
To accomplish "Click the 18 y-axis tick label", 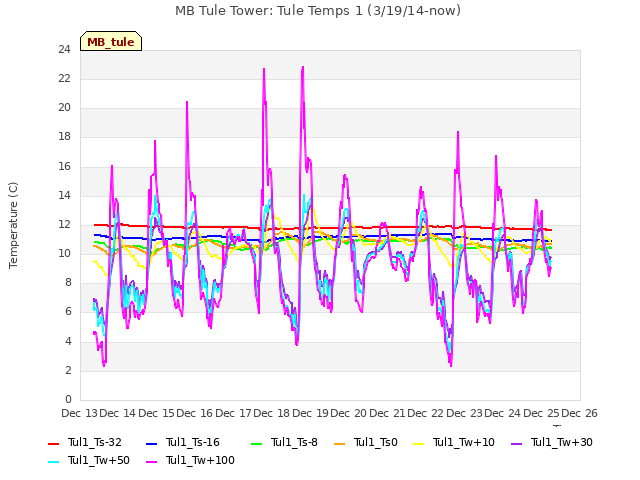I will pos(64,137).
